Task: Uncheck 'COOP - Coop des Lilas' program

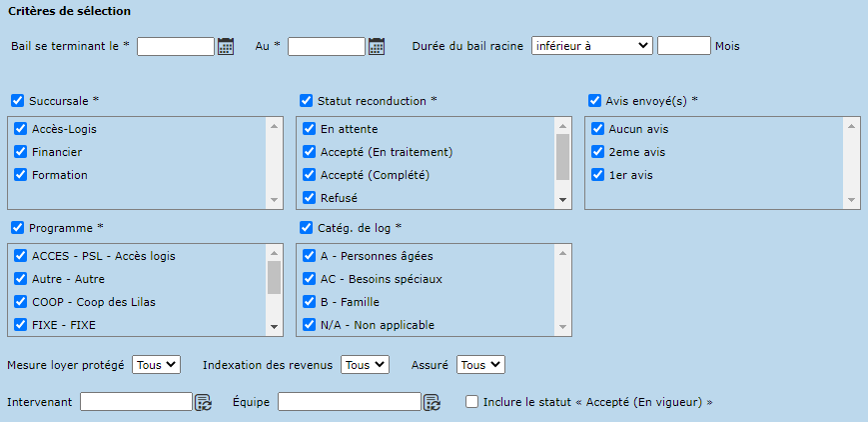Action: [21, 302]
